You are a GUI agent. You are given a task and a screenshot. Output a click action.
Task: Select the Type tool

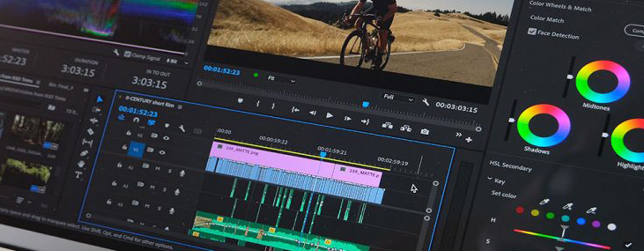tap(78, 175)
